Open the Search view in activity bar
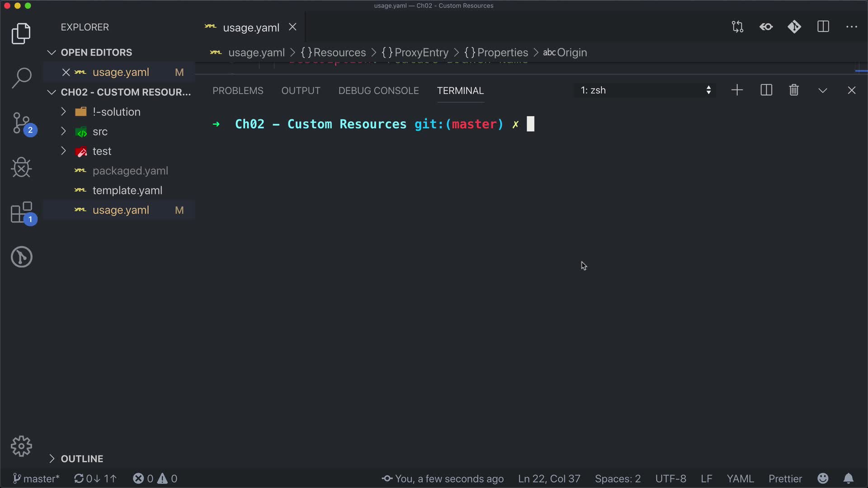Viewport: 868px width, 488px height. click(x=21, y=78)
